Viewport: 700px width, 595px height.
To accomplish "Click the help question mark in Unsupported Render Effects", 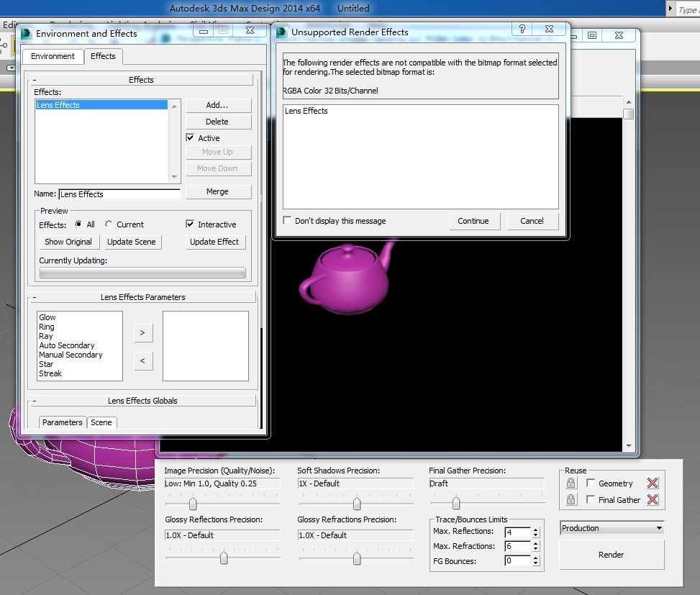I will tap(522, 29).
